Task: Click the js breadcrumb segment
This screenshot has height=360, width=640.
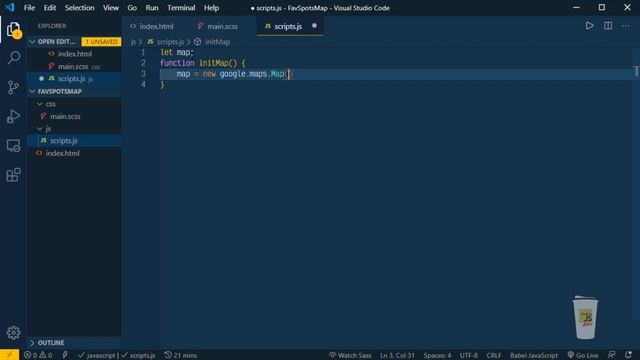Action: 133,42
